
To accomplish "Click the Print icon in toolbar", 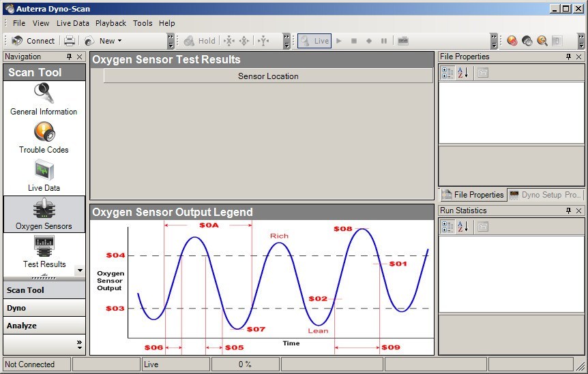I will 70,41.
